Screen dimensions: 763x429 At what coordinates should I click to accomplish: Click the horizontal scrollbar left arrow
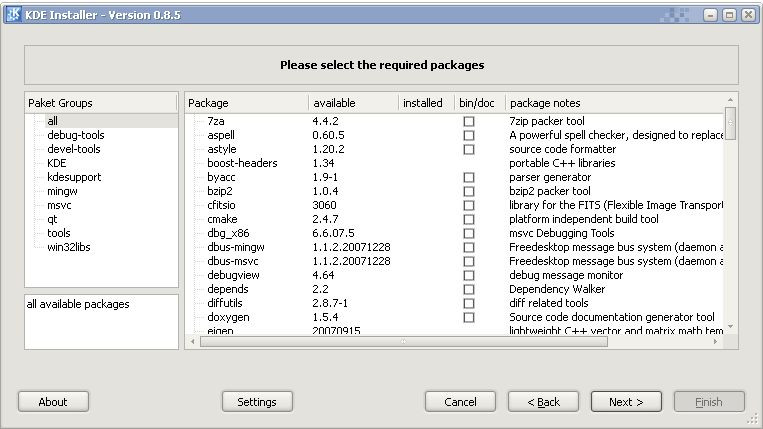pos(193,341)
